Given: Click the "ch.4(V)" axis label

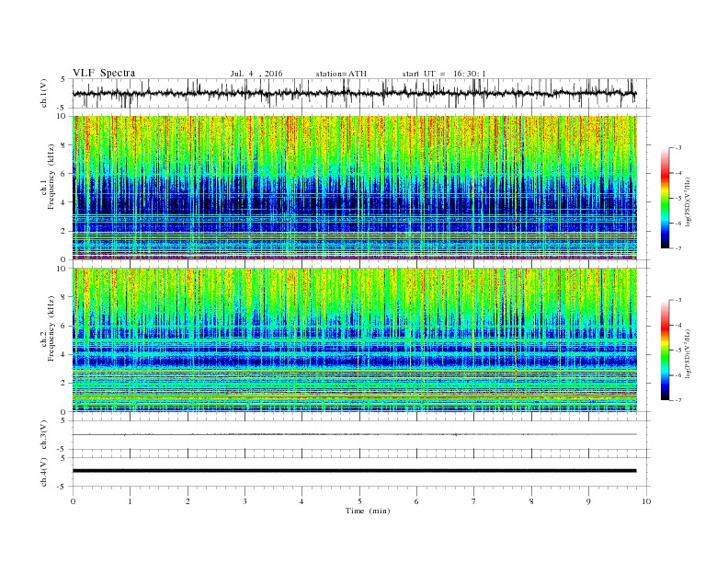Looking at the screenshot, I should click(x=44, y=472).
